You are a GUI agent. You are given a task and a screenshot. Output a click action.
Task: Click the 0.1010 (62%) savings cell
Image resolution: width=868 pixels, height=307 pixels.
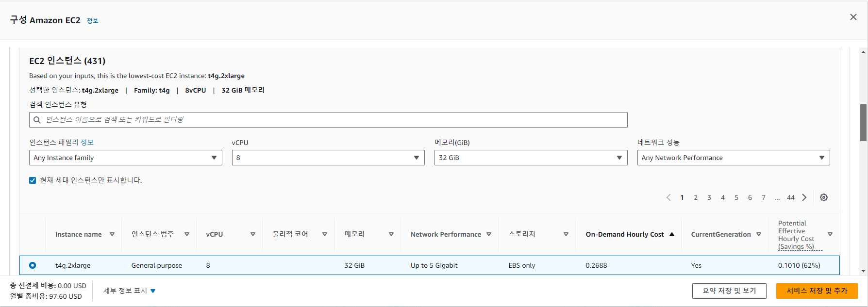(799, 265)
